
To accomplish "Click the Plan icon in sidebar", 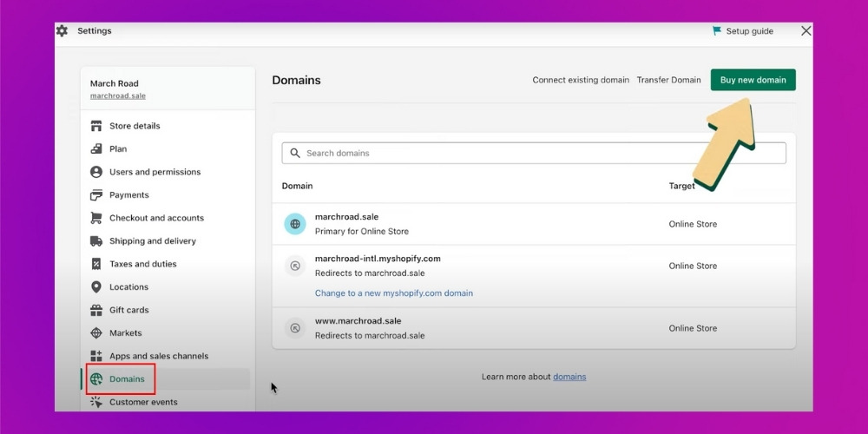I will click(x=96, y=149).
